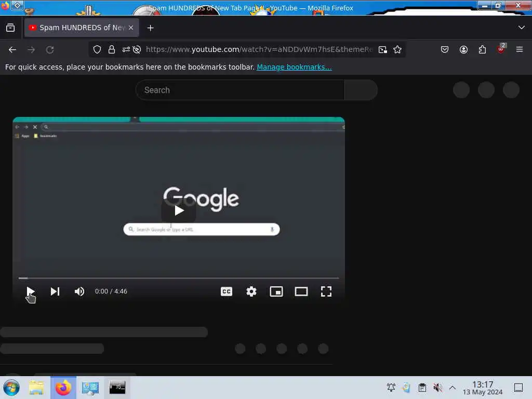Click the Manage bookmarks link

coord(294,67)
